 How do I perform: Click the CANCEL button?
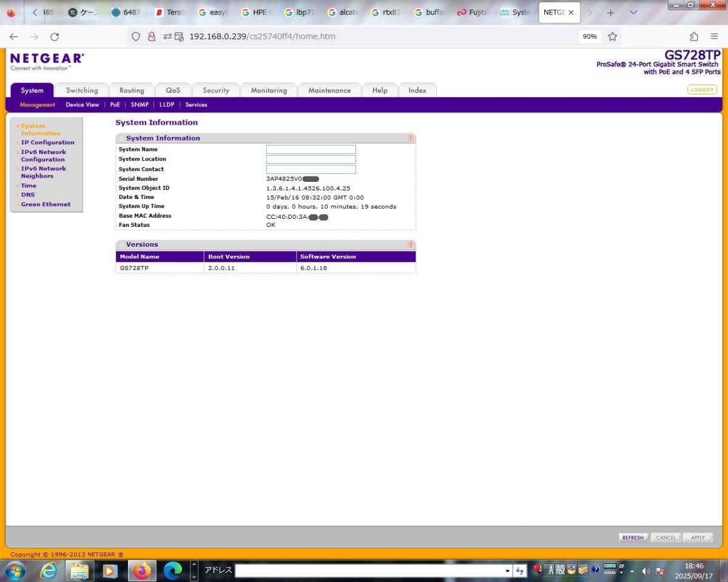(x=666, y=538)
